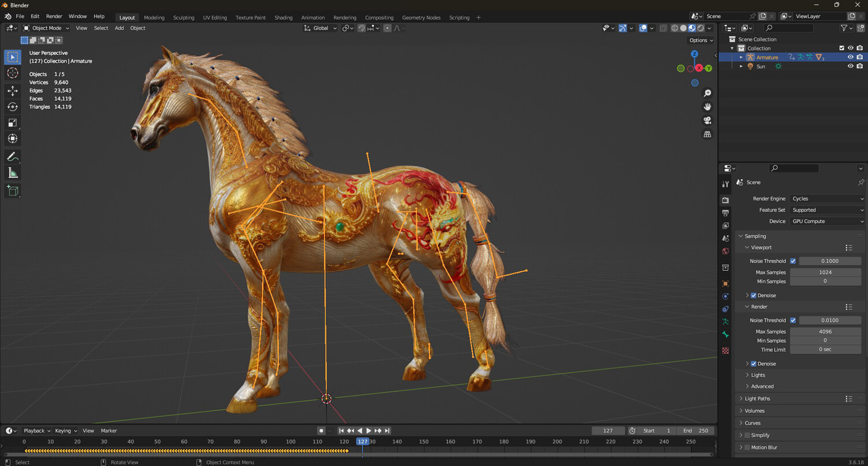Open the Bone properties tab
The height and width of the screenshot is (466, 868).
coord(726,334)
